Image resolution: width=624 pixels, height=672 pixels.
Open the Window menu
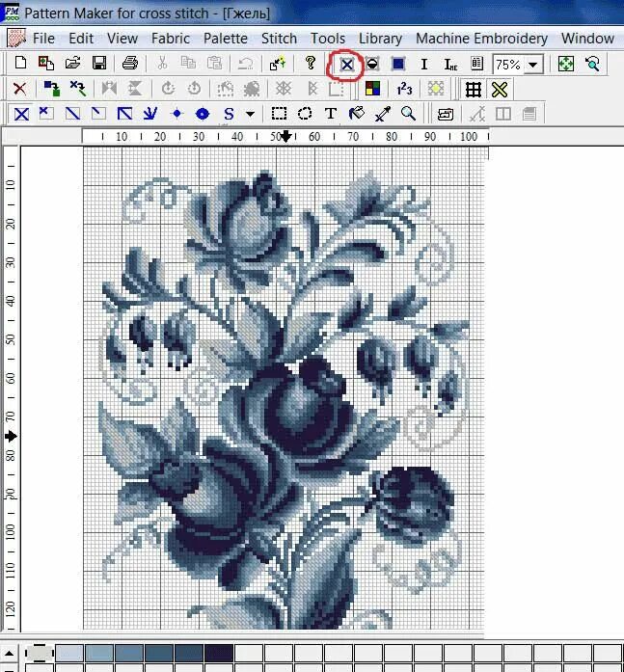[x=588, y=39]
